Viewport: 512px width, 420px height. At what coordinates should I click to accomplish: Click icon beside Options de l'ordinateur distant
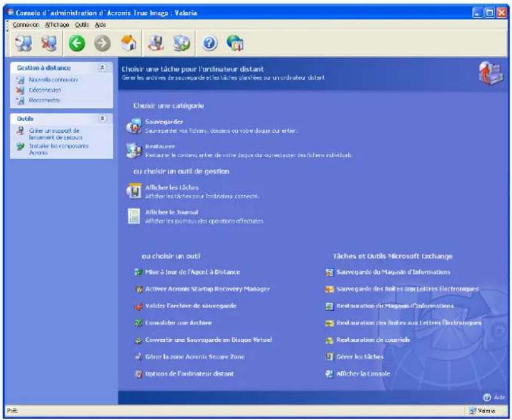139,374
